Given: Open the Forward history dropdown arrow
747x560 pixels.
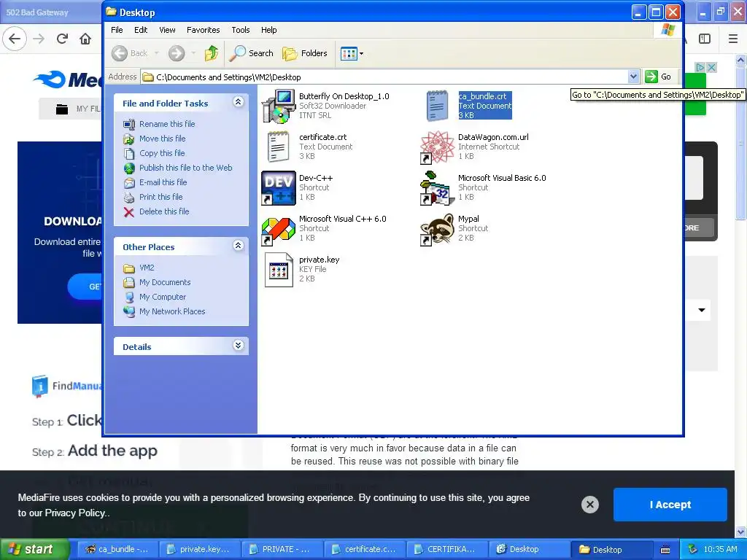Looking at the screenshot, I should [193, 53].
